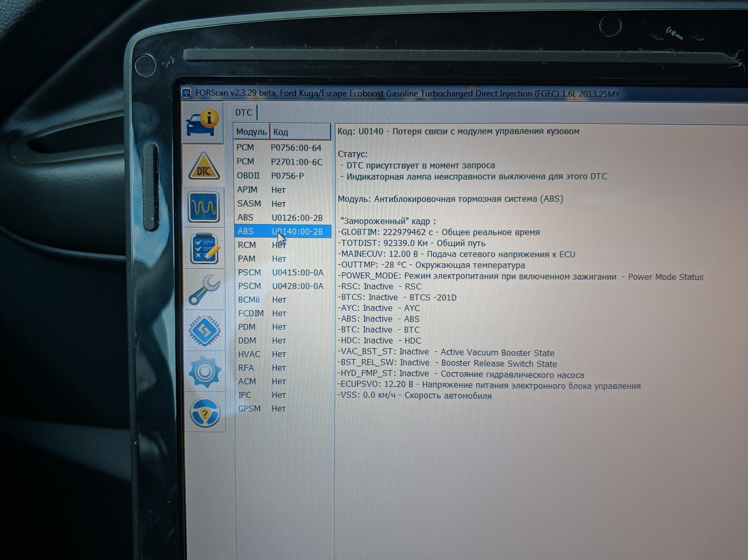Open the service wrench icon
Viewport: 748px width, 560px height.
point(205,290)
